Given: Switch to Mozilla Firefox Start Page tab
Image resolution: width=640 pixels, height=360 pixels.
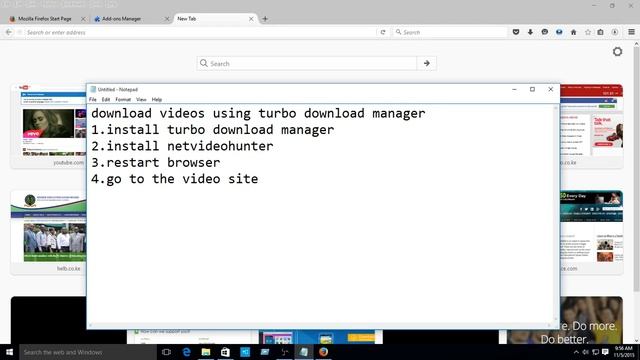Looking at the screenshot, I should pos(44,19).
